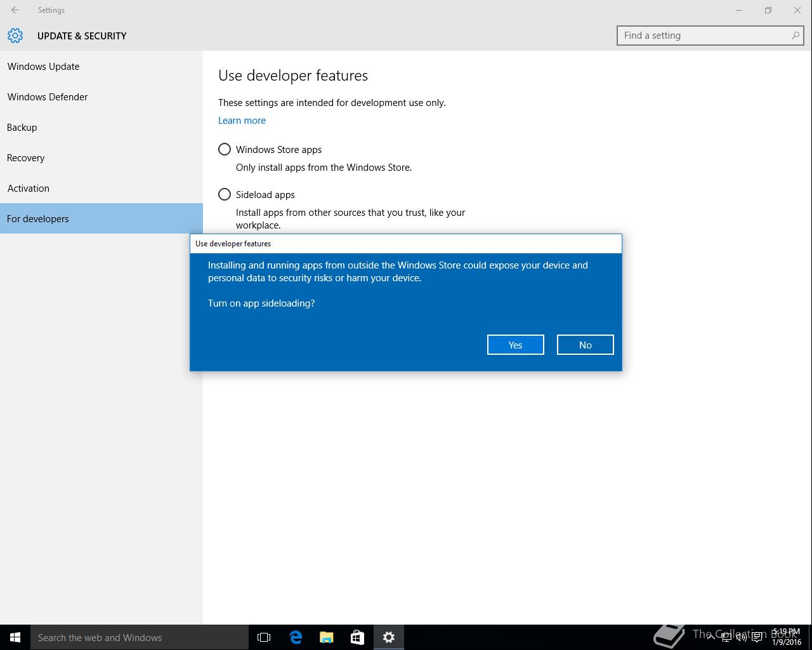Open Windows Defender section
The width and height of the screenshot is (812, 650).
click(x=101, y=97)
